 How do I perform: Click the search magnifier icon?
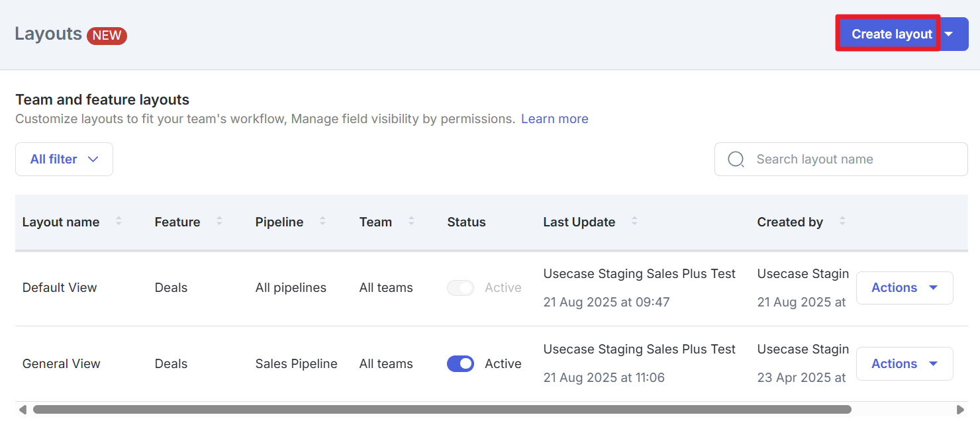[736, 159]
